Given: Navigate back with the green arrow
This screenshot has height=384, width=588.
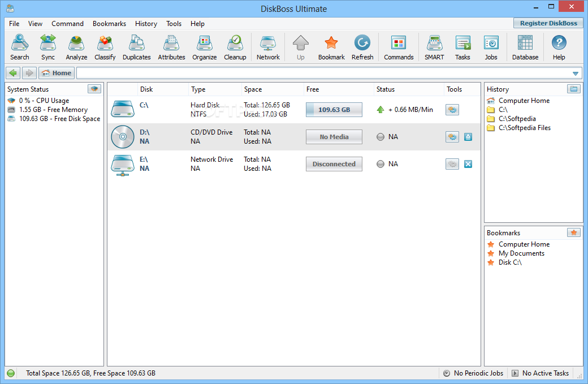Looking at the screenshot, I should [x=13, y=73].
